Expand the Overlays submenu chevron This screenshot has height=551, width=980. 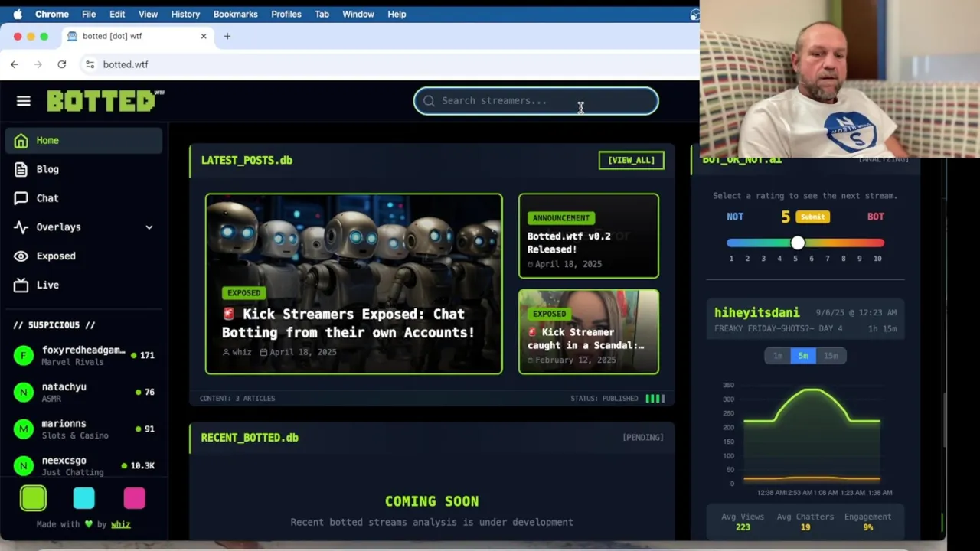click(149, 227)
